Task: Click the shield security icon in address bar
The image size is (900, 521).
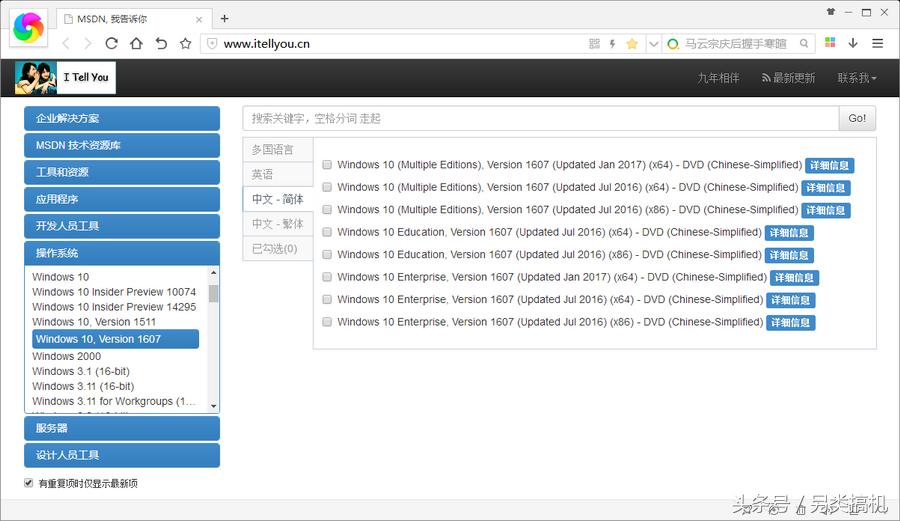Action: (212, 44)
